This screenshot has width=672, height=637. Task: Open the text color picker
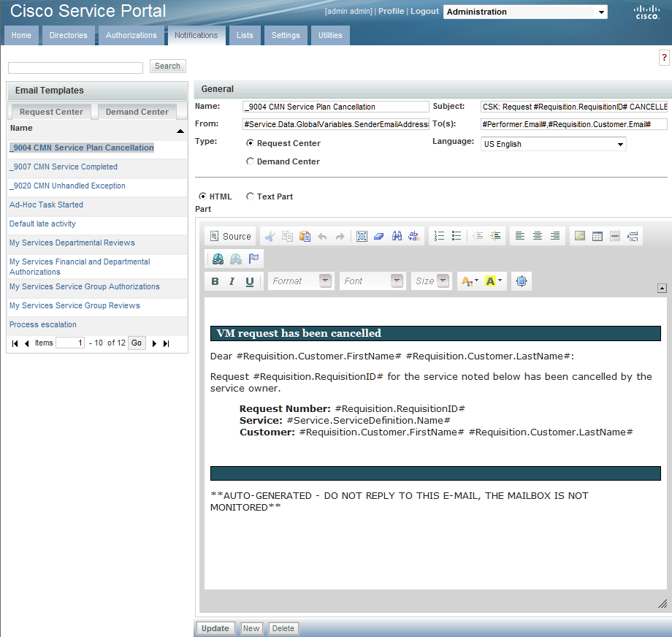click(x=470, y=281)
